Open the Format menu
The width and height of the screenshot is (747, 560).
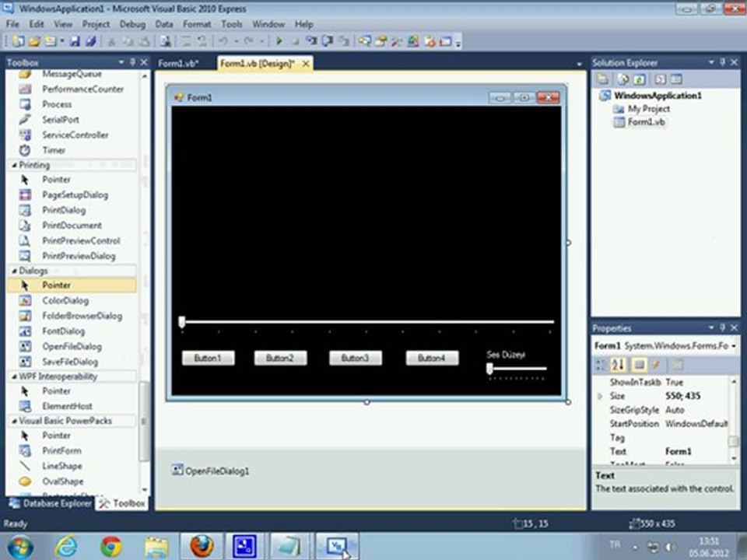pos(197,24)
